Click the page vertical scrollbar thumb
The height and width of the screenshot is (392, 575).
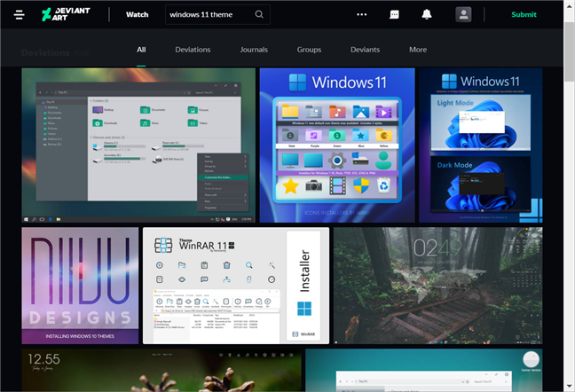[569, 51]
